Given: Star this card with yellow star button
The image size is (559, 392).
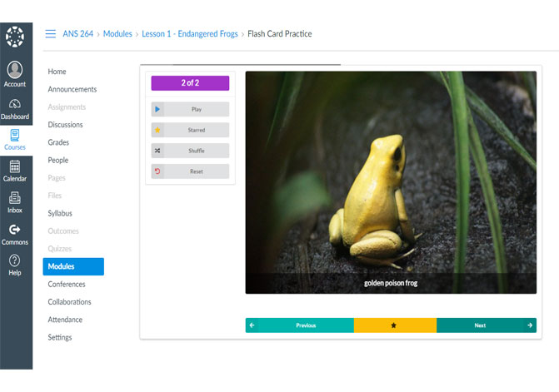Looking at the screenshot, I should pyautogui.click(x=395, y=325).
